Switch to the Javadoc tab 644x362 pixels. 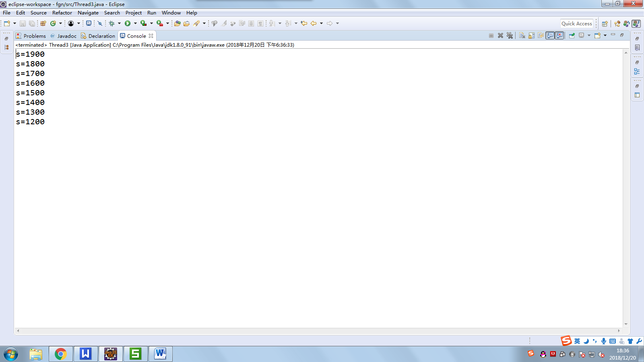tap(64, 36)
